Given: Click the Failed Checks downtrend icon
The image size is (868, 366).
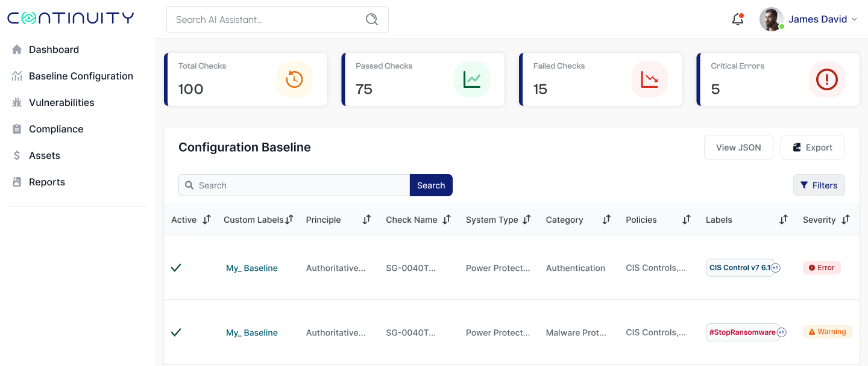Looking at the screenshot, I should coord(649,79).
